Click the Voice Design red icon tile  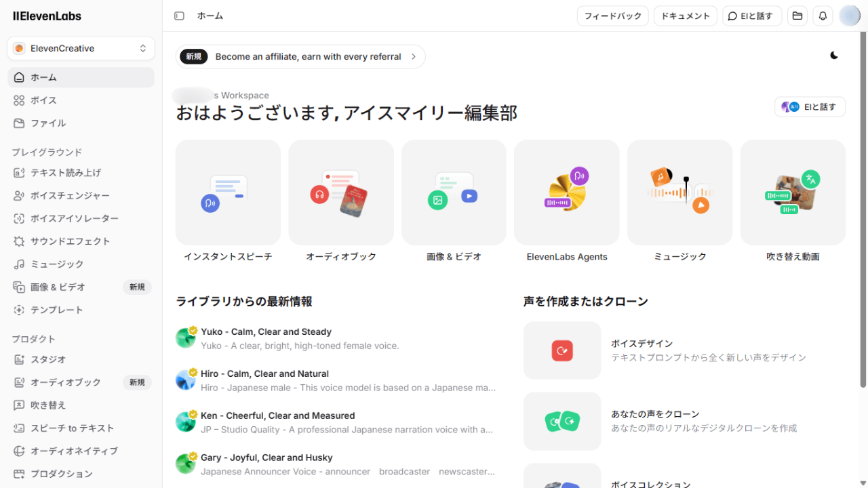[x=562, y=350]
